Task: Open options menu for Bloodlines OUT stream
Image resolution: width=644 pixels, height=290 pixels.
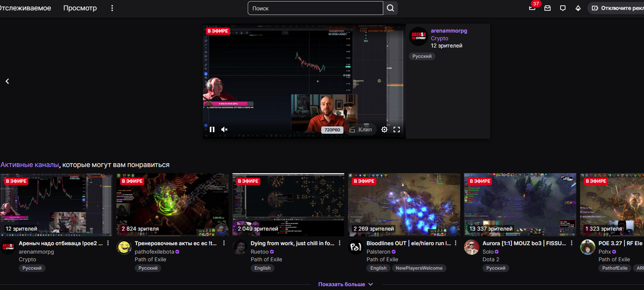Action: (456, 243)
